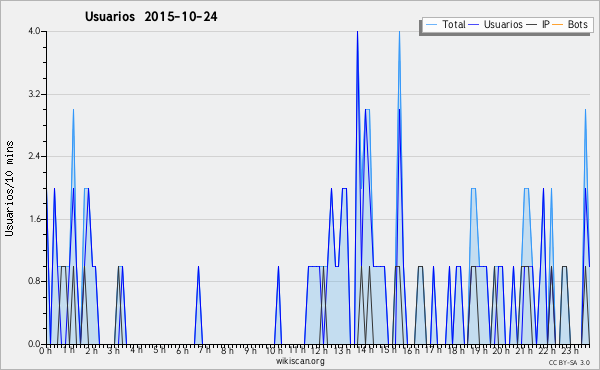Click the '12 h' x-axis label

click(x=320, y=350)
